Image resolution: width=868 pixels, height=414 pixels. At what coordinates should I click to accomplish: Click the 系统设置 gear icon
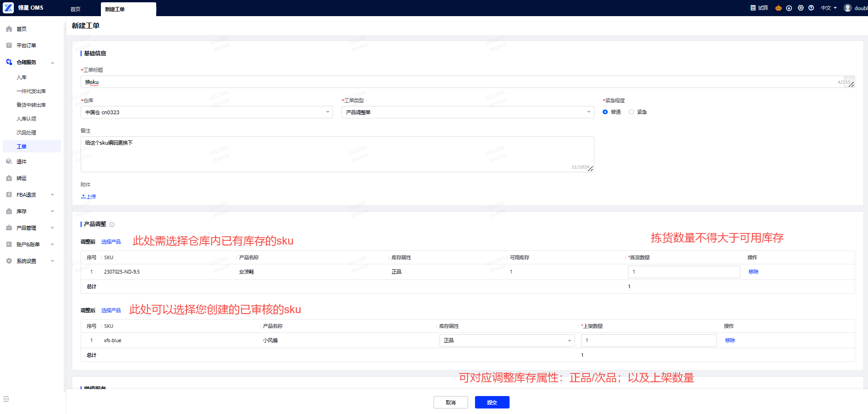pos(9,261)
